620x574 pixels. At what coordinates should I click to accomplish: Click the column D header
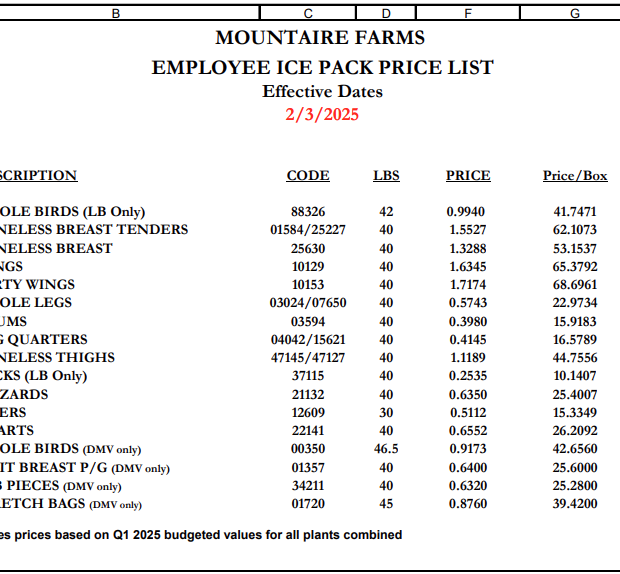(386, 13)
